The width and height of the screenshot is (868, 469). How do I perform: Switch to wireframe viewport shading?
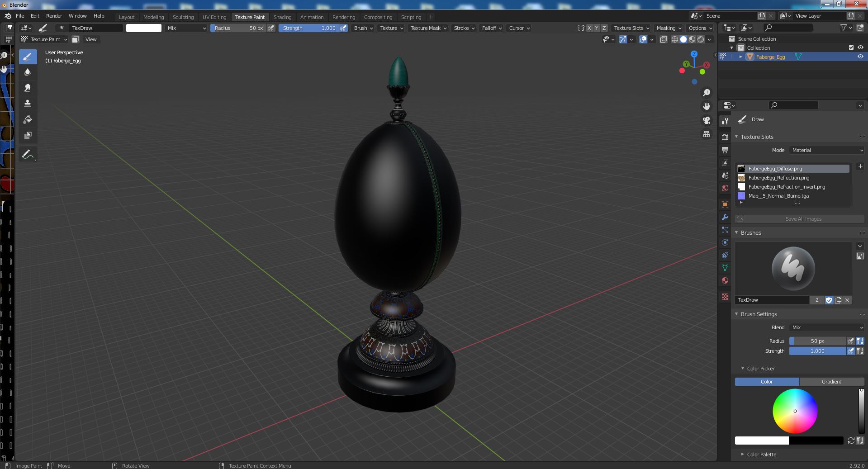coord(675,39)
